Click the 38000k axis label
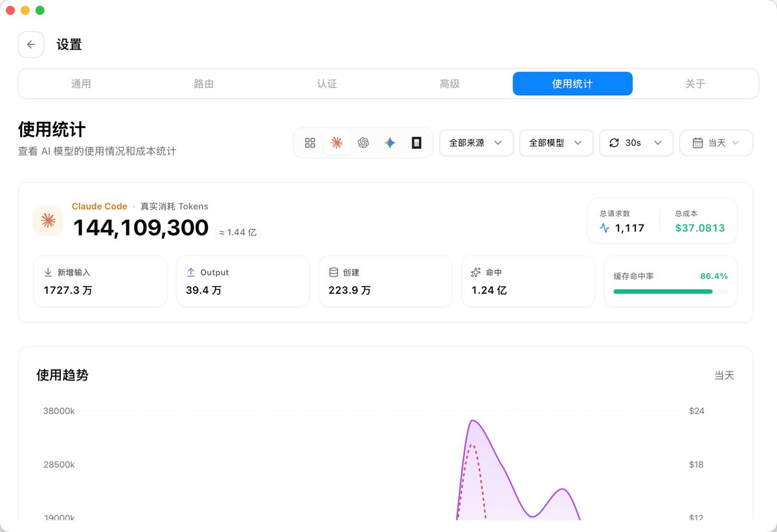Screen dimensions: 777x532 click(x=59, y=411)
